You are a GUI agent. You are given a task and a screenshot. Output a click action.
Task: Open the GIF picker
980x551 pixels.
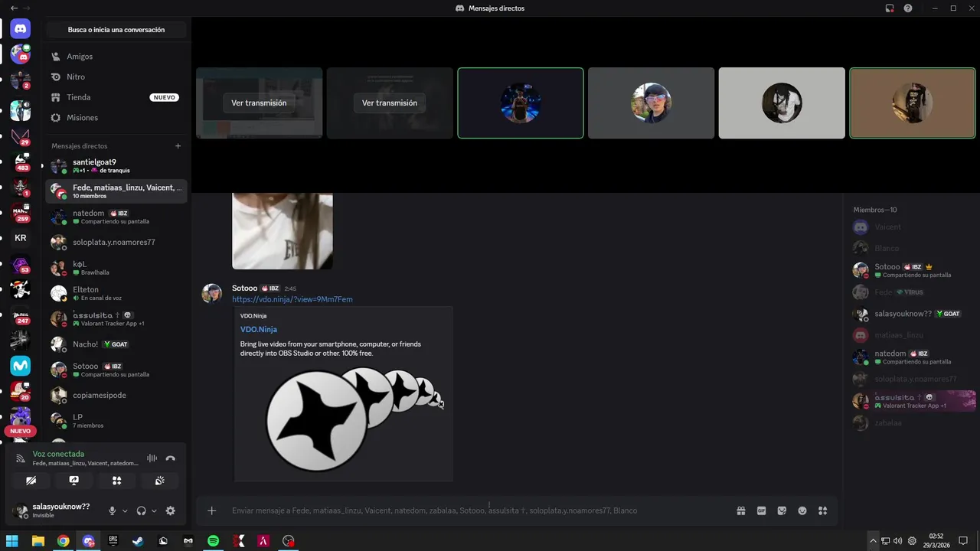pyautogui.click(x=761, y=510)
